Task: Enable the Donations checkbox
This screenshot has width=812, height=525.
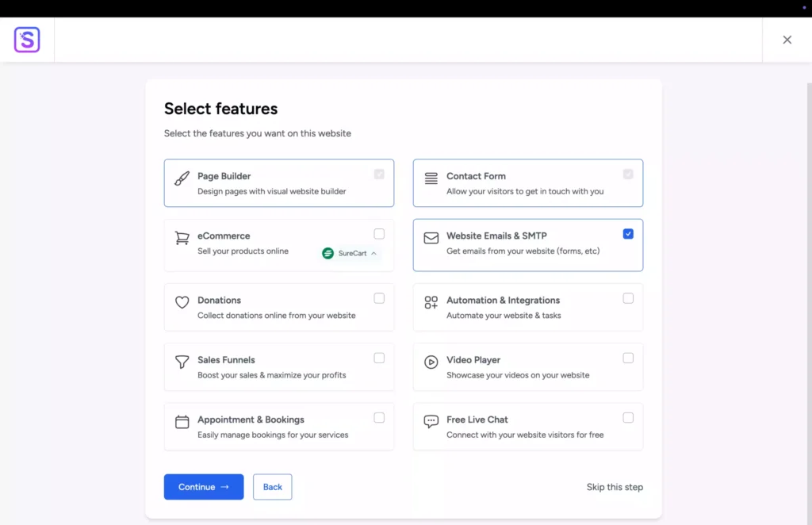Action: coord(379,298)
